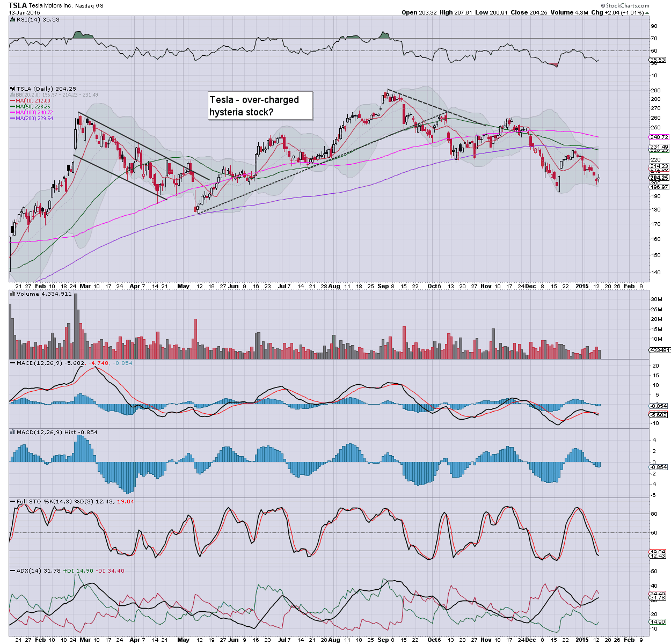
Task: Click the 140 price level on right axis
Action: (x=655, y=273)
